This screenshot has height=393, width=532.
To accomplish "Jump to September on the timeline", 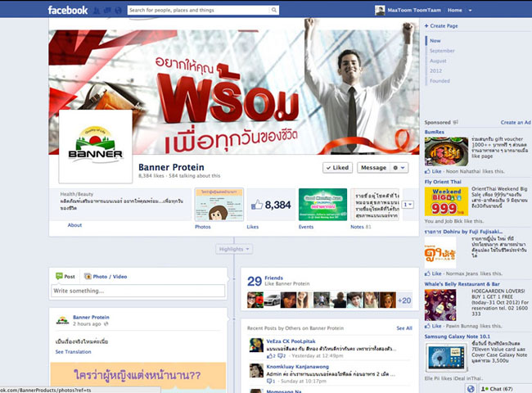I will pos(442,51).
